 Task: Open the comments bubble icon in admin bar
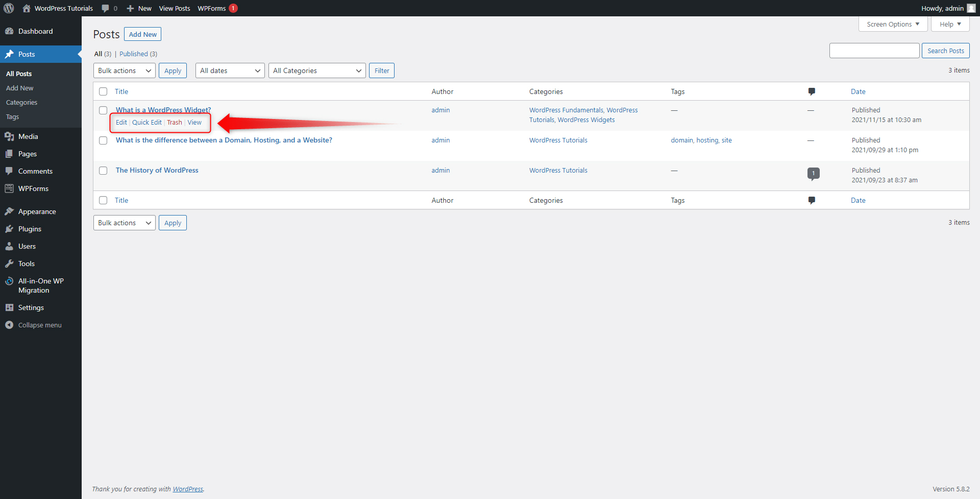click(105, 8)
